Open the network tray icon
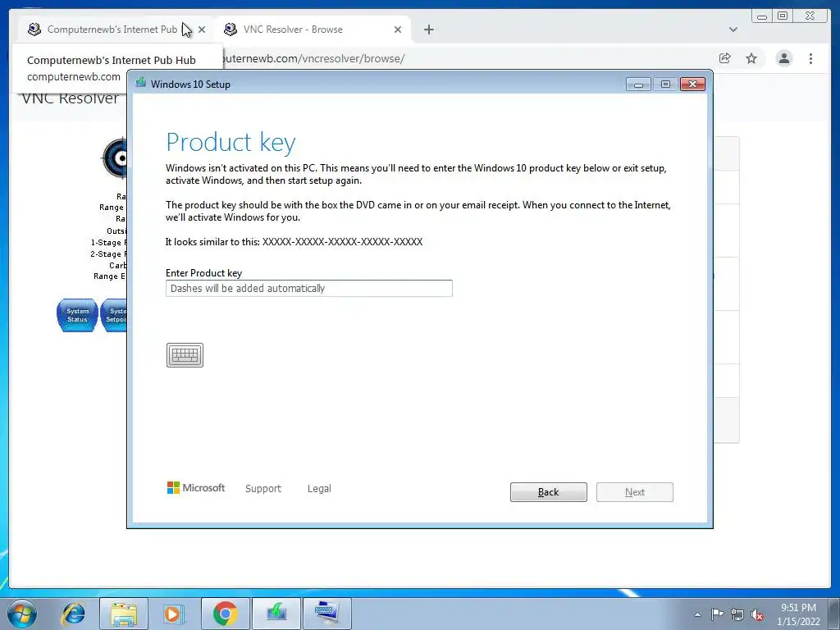 (x=737, y=614)
